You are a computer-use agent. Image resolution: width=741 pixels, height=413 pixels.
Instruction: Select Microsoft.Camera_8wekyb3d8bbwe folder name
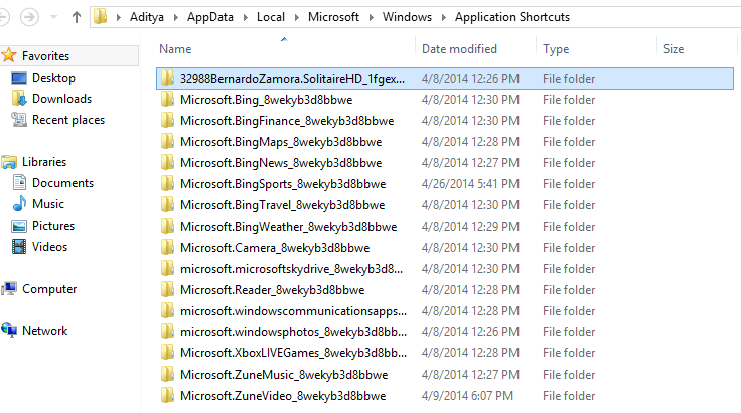pyautogui.click(x=275, y=248)
